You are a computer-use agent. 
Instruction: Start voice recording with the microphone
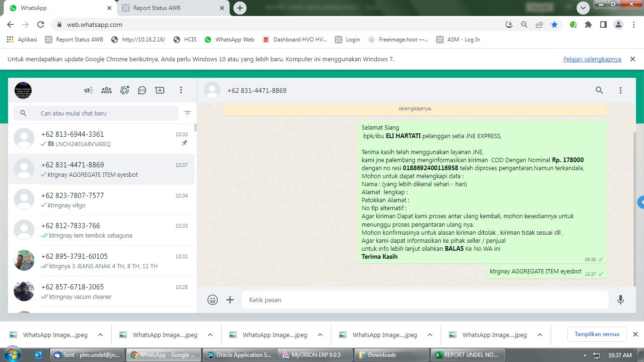(620, 300)
